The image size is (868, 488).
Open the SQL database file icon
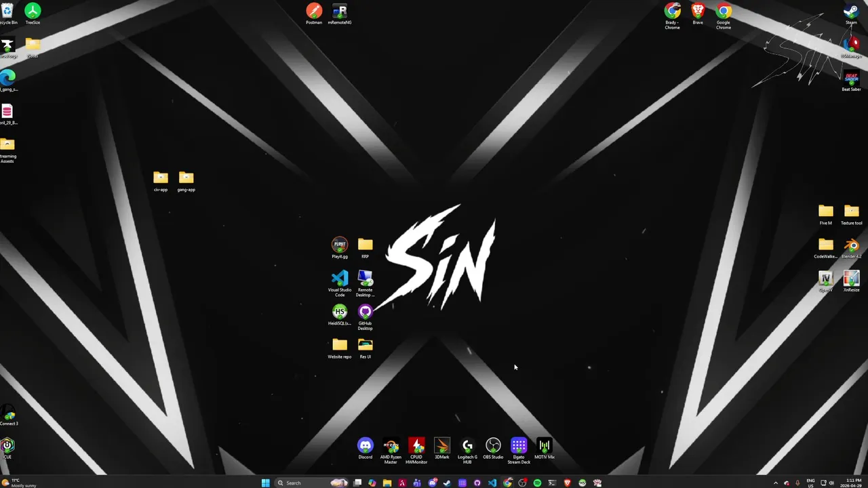(7, 114)
